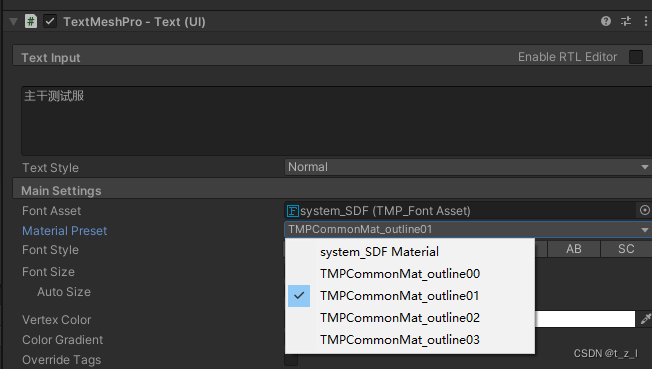Collapse the TextMeshPro component foldout arrow
Image resolution: width=653 pixels, height=369 pixels.
coord(14,21)
